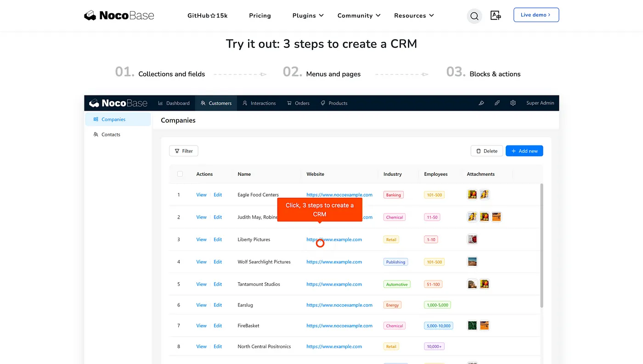Open the settings gear icon
The image size is (643, 364).
click(513, 103)
